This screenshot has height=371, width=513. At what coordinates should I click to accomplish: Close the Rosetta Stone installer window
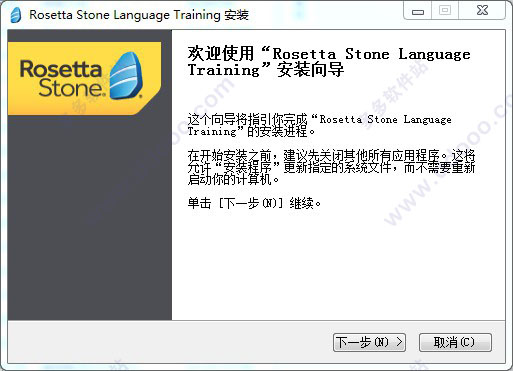pos(482,11)
